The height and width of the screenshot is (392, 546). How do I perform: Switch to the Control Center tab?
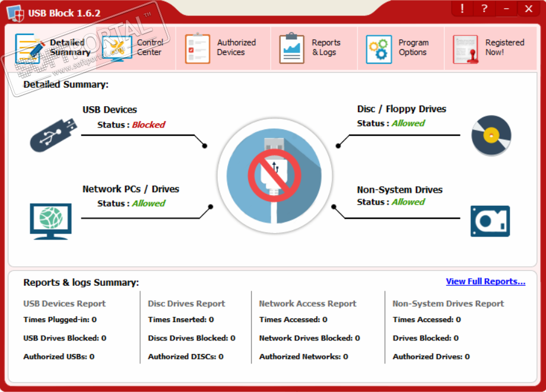(134, 47)
